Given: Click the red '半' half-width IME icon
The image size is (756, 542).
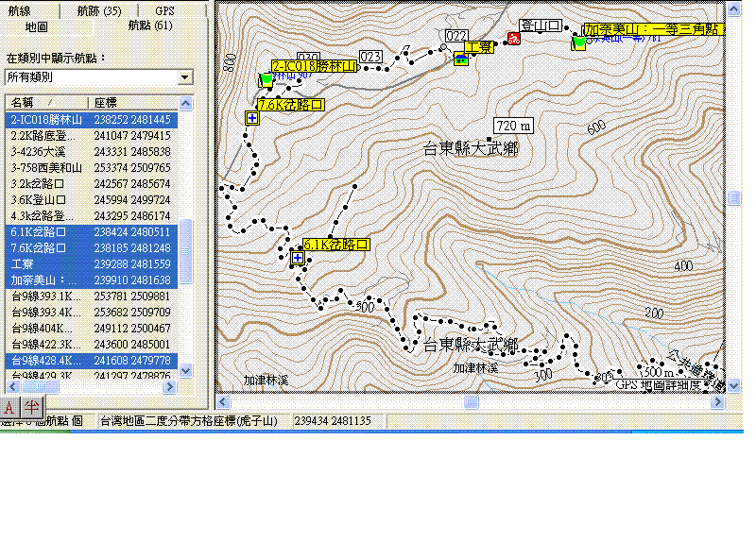Looking at the screenshot, I should tap(31, 407).
